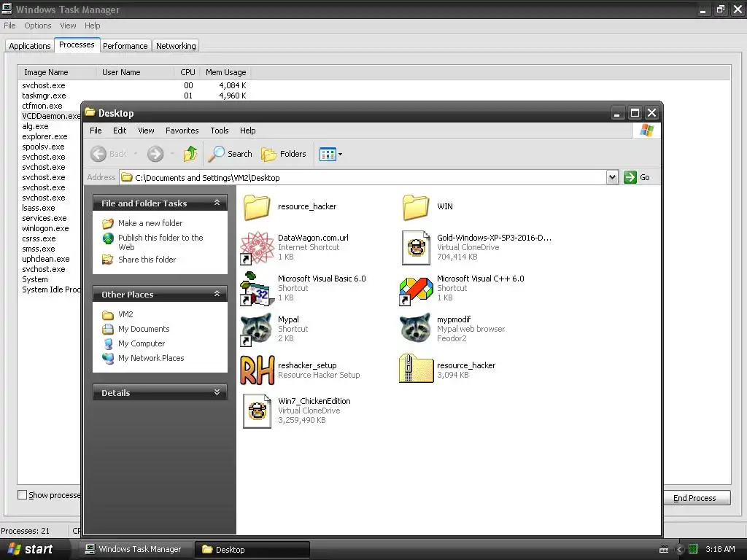Switch to Windows Task Manager taskbar button
Screen dimensions: 747x560
134,550
